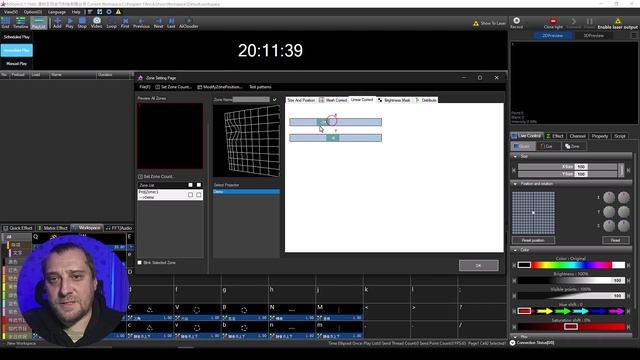The width and height of the screenshot is (640, 360).
Task: Open File menu in Zone Setting Page
Action: tap(145, 87)
